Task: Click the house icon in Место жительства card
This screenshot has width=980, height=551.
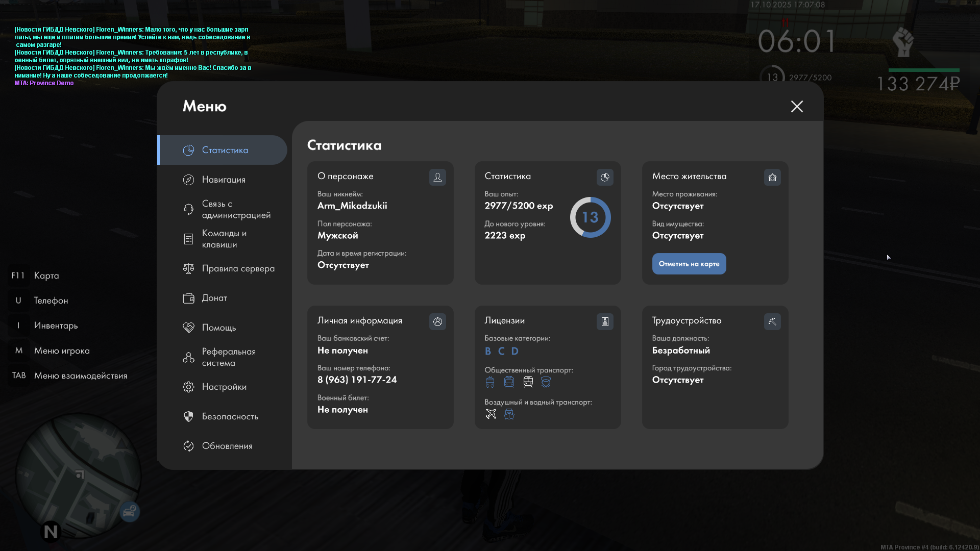Action: pyautogui.click(x=772, y=177)
